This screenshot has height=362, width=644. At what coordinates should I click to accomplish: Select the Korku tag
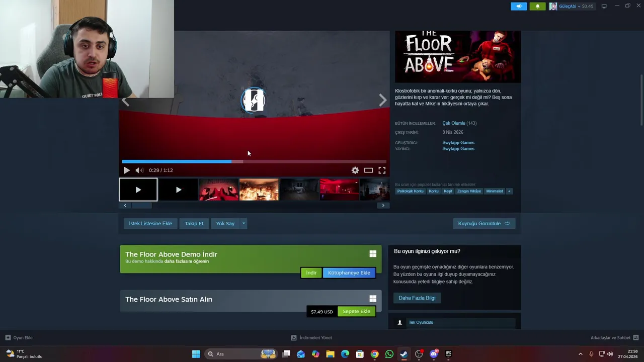(434, 191)
